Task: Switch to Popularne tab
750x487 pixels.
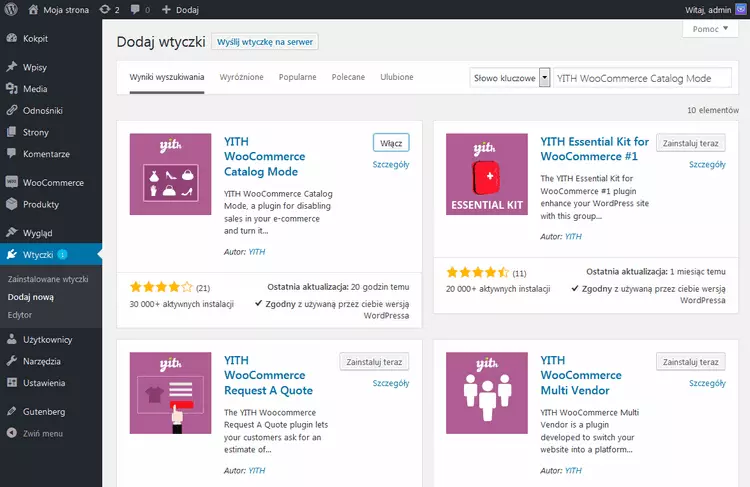Action: pos(298,77)
